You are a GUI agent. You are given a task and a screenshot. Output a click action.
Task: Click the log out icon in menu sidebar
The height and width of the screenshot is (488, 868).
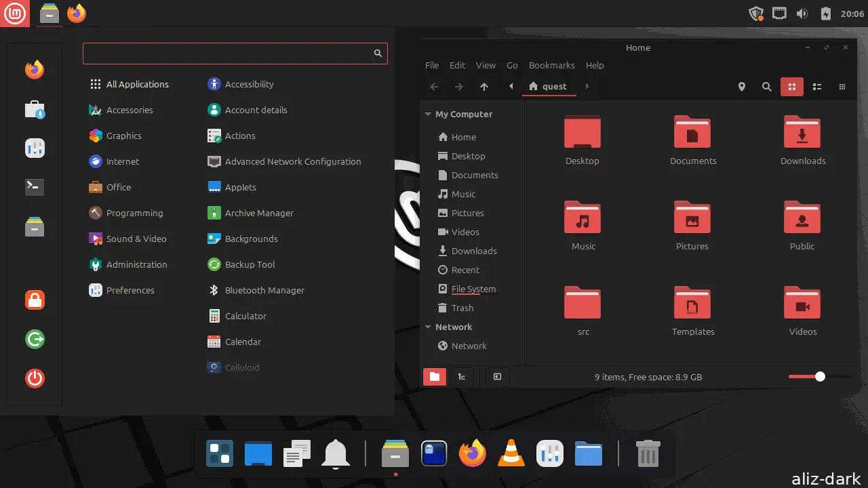click(x=35, y=339)
